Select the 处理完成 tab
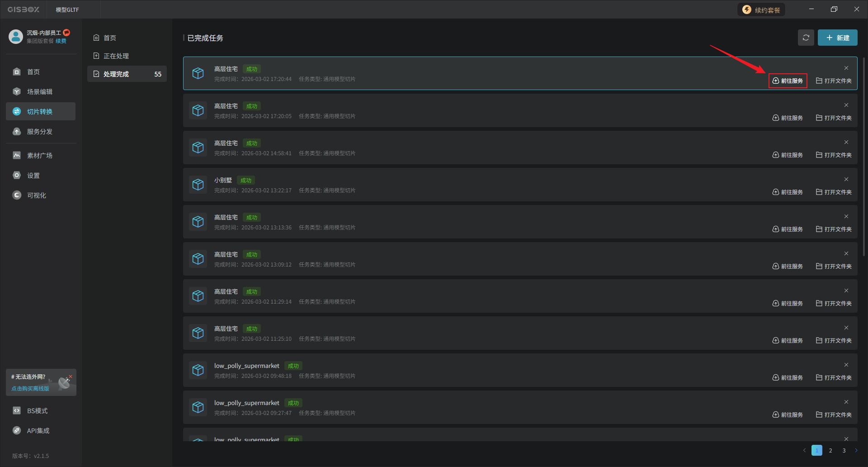Viewport: 868px width, 467px height. 116,74
